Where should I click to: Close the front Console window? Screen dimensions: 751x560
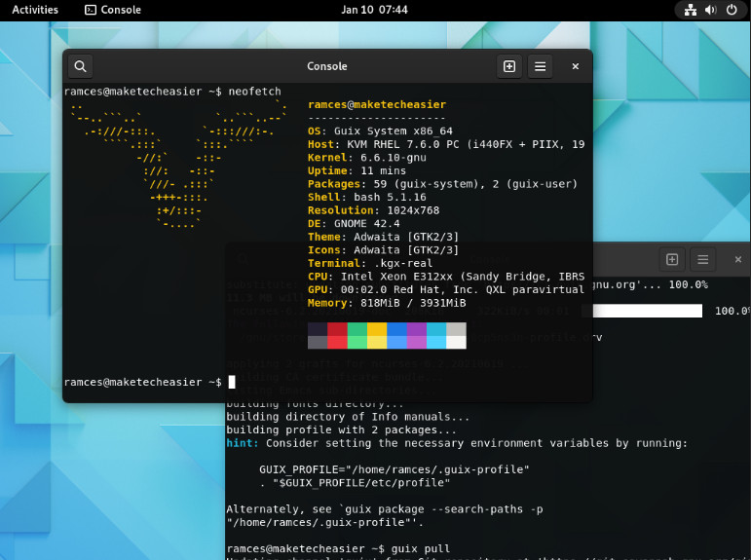tap(576, 66)
